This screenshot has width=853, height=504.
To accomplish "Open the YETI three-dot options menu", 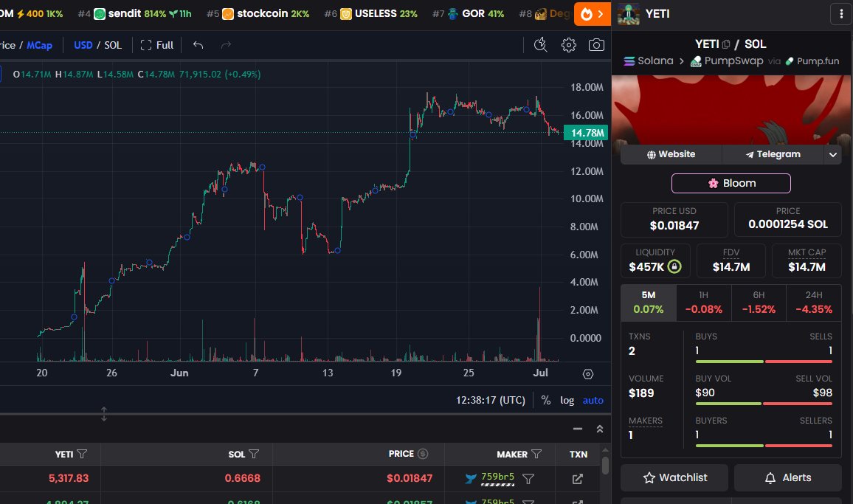I will point(841,13).
